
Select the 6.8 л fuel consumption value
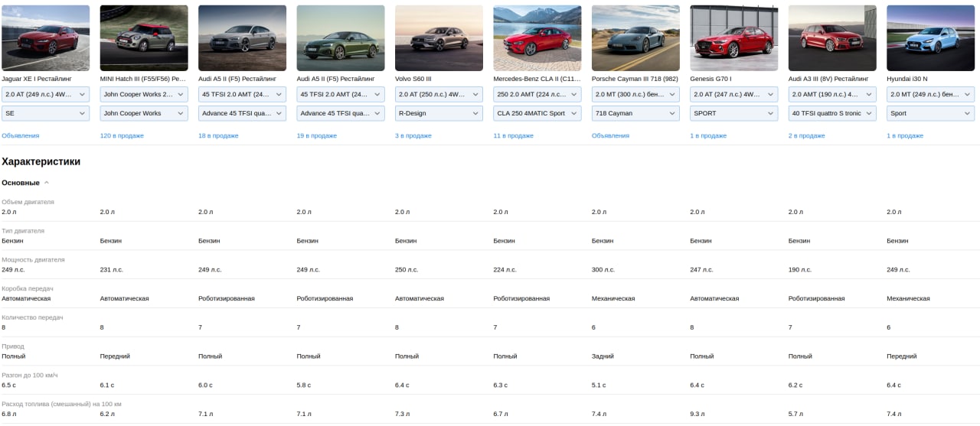9,414
